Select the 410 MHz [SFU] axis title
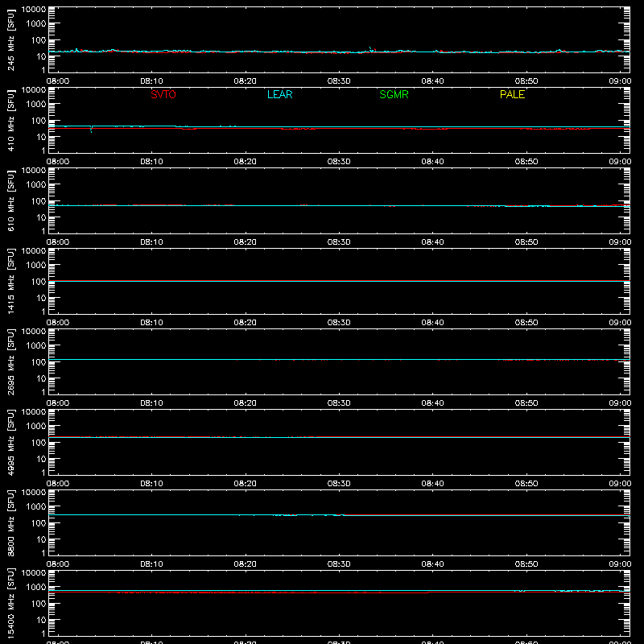 tap(11, 120)
